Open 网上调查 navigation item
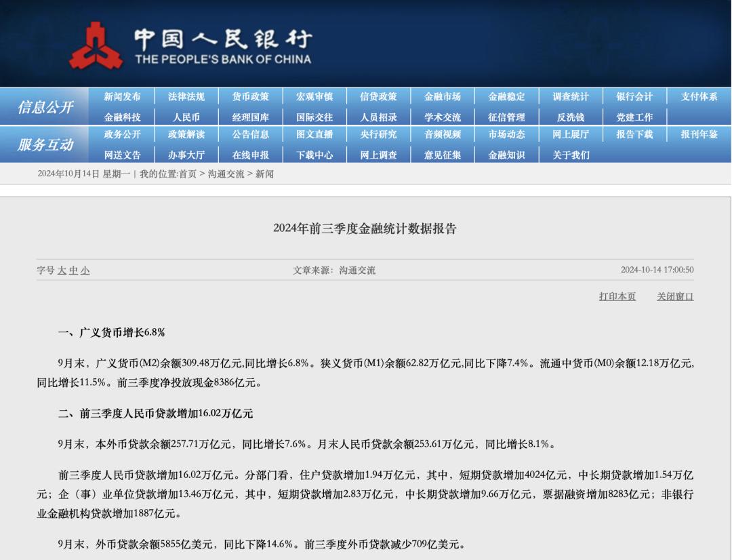Viewport: 732px width, 560px height. pyautogui.click(x=379, y=155)
